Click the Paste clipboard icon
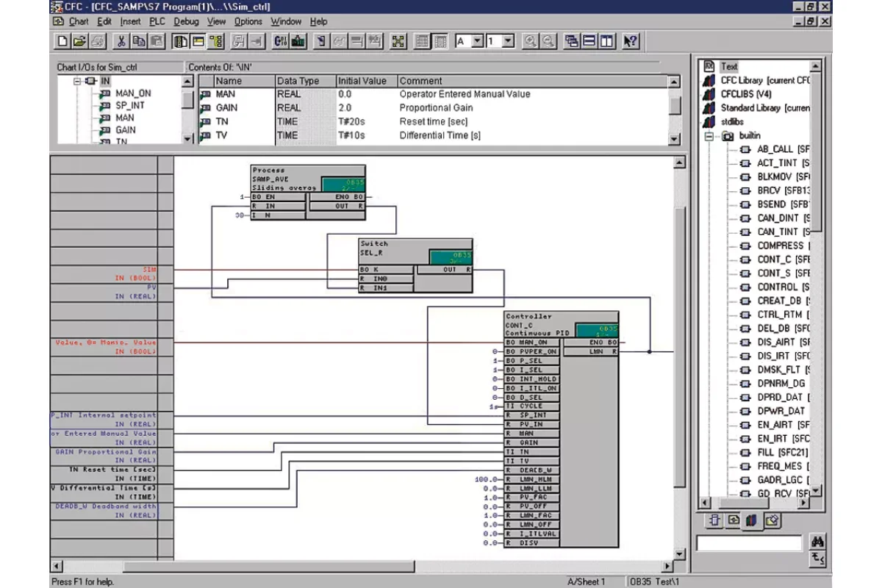This screenshot has height=588, width=882. coord(157,42)
